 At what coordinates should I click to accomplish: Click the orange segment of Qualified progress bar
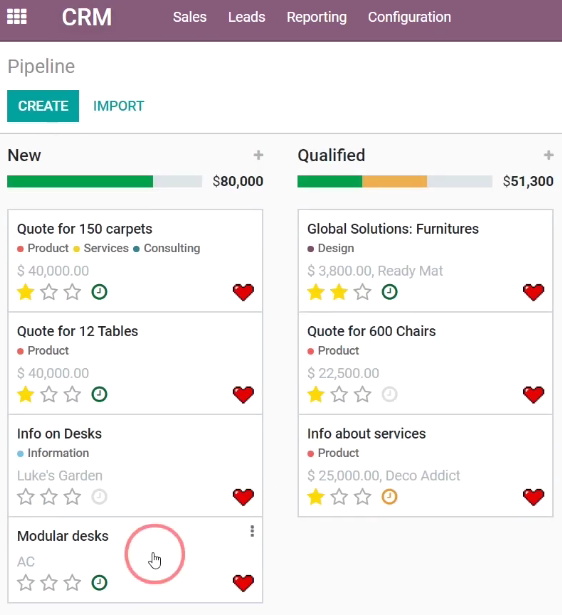pos(395,181)
